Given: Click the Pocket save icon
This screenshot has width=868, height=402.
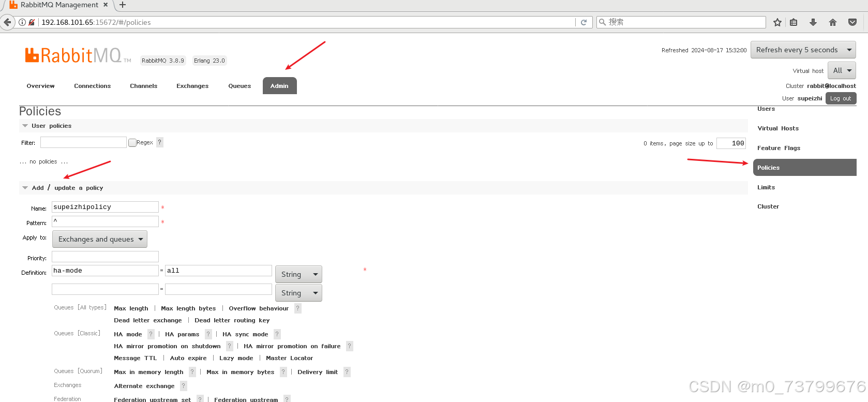Looking at the screenshot, I should [852, 22].
